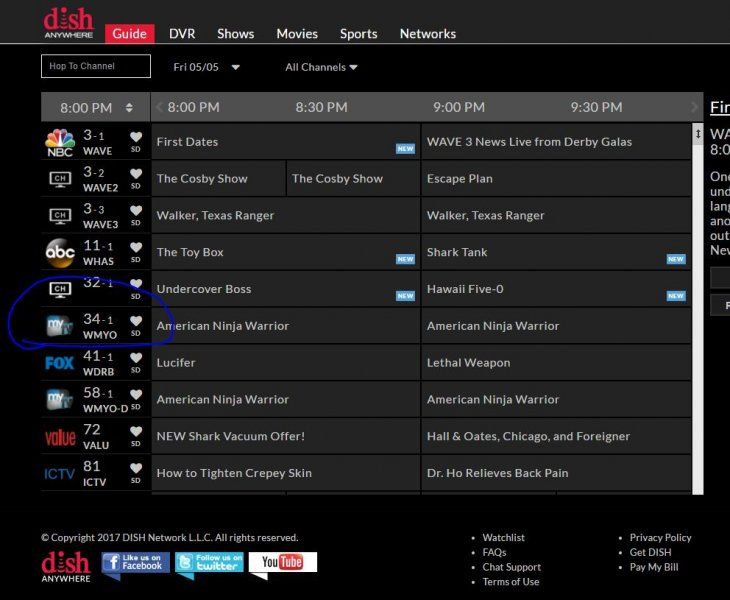Open the ABC WHAS channel logo
This screenshot has height=600, width=730.
(x=60, y=253)
